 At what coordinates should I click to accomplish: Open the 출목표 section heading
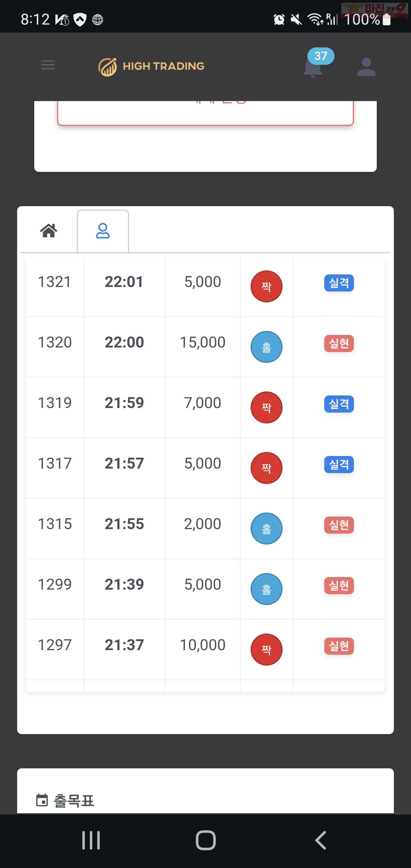point(74,801)
